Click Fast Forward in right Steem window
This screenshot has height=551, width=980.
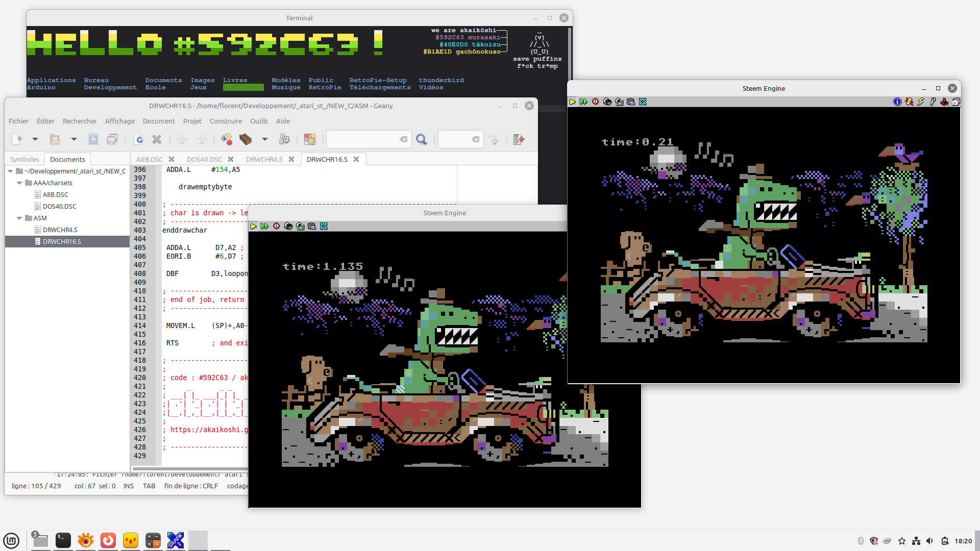click(583, 102)
